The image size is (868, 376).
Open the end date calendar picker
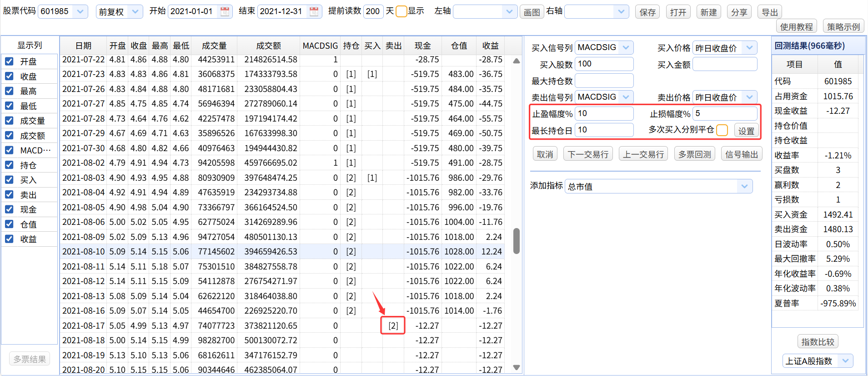[x=314, y=11]
